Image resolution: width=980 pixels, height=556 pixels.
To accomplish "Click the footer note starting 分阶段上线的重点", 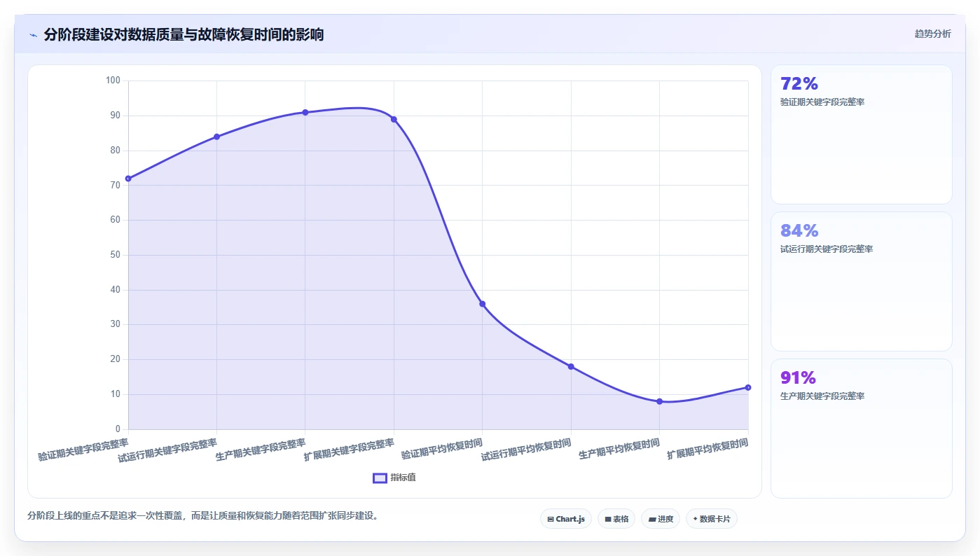I will click(205, 515).
